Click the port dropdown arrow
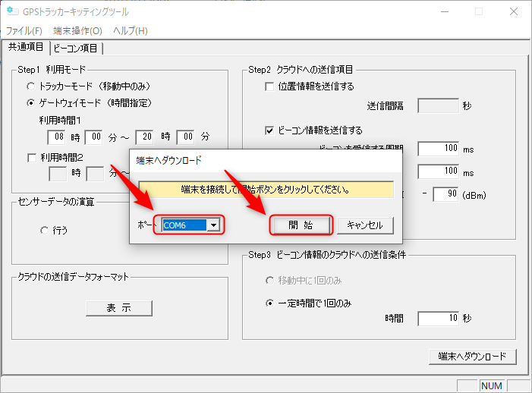The height and width of the screenshot is (393, 532). click(213, 225)
